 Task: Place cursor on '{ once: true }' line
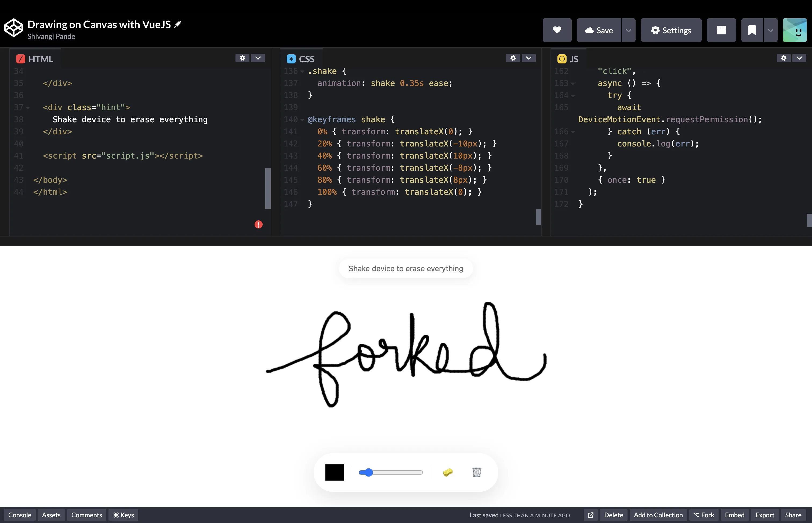pyautogui.click(x=632, y=180)
